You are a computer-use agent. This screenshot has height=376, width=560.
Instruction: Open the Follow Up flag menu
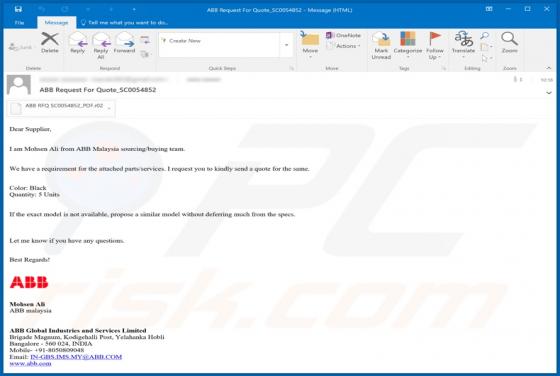click(x=435, y=45)
